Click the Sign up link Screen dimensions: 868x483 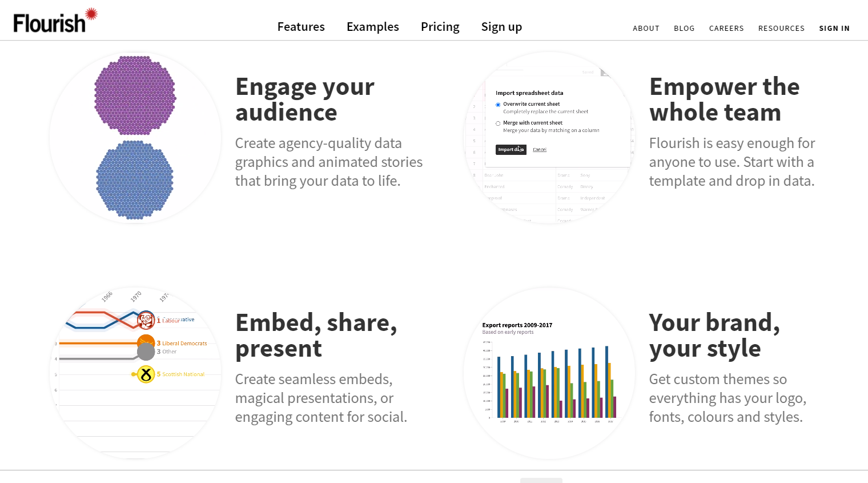point(501,27)
